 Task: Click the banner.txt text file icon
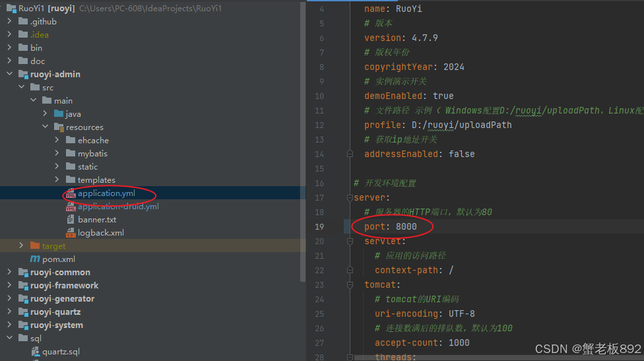click(71, 219)
